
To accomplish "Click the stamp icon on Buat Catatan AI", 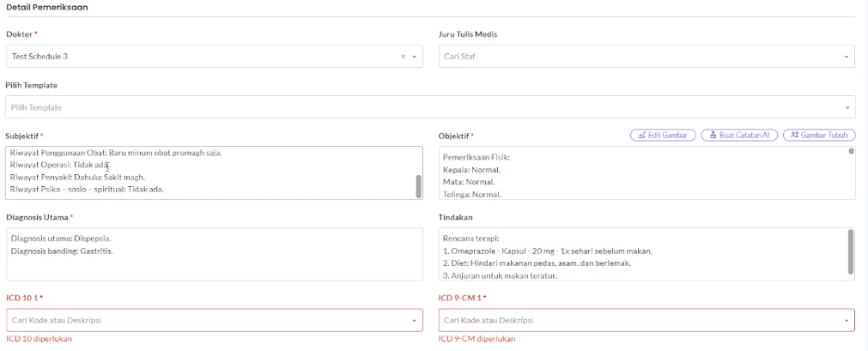I will tap(712, 136).
